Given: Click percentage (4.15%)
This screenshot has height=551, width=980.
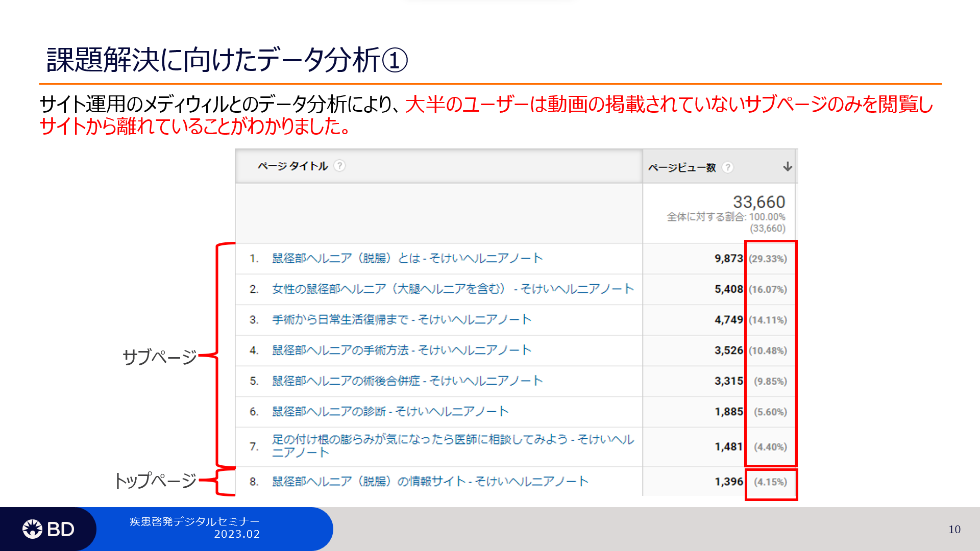Looking at the screenshot, I should (x=770, y=482).
